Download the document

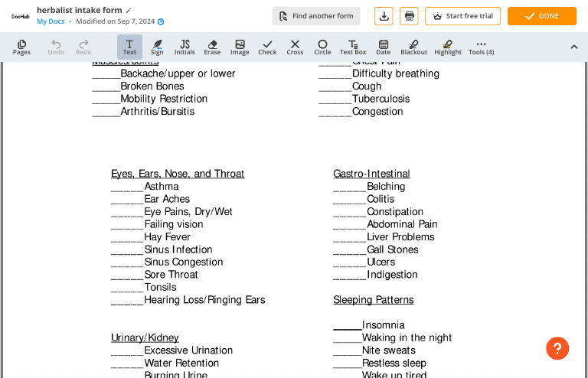pyautogui.click(x=384, y=16)
